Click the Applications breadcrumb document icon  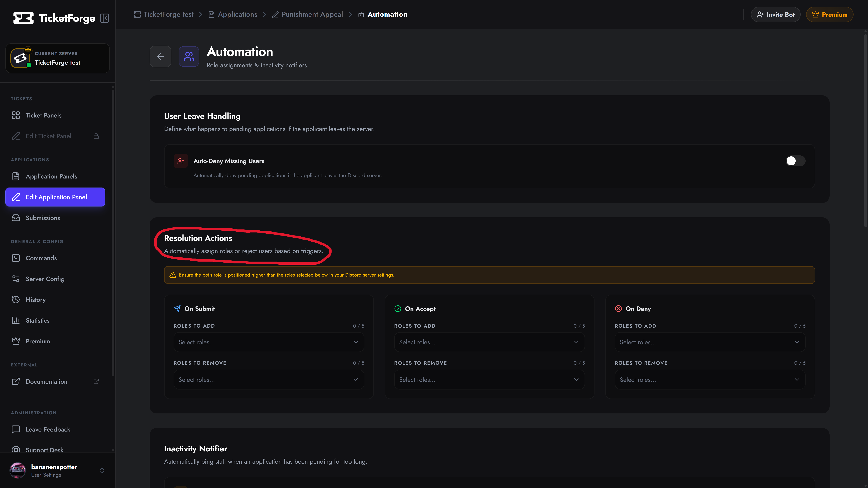(212, 14)
